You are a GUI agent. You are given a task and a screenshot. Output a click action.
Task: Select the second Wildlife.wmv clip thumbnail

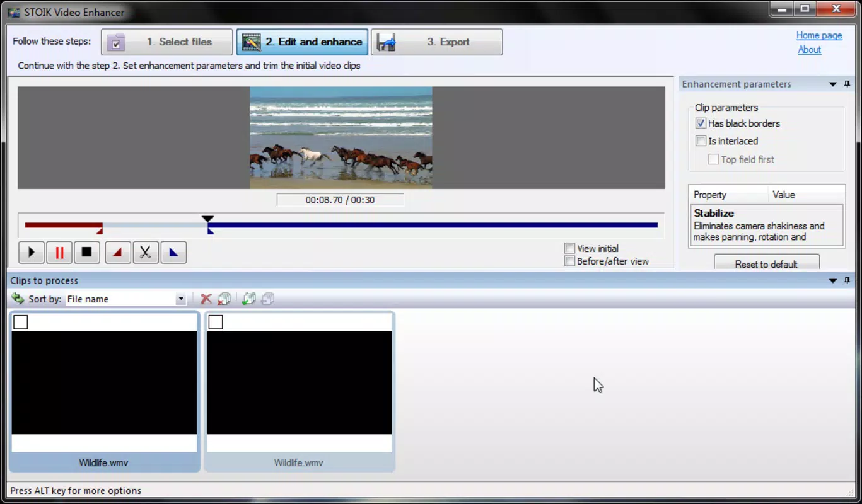click(x=300, y=382)
